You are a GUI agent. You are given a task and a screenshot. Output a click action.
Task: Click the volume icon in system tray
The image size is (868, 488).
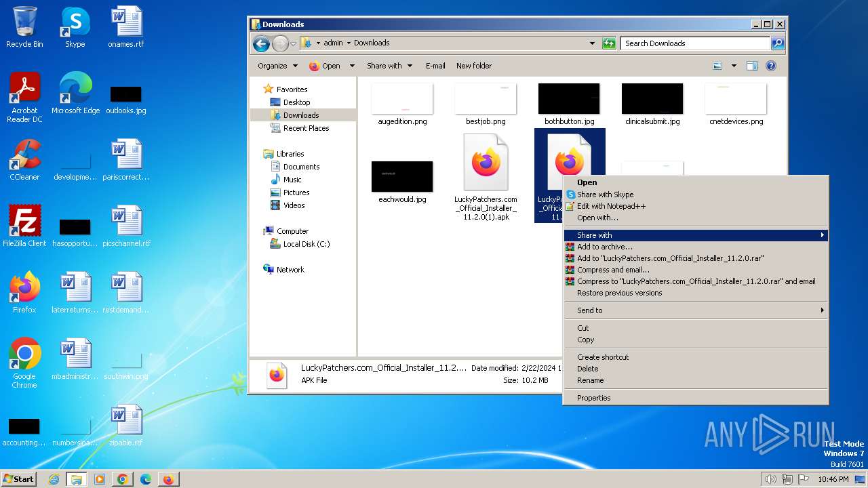[x=770, y=479]
